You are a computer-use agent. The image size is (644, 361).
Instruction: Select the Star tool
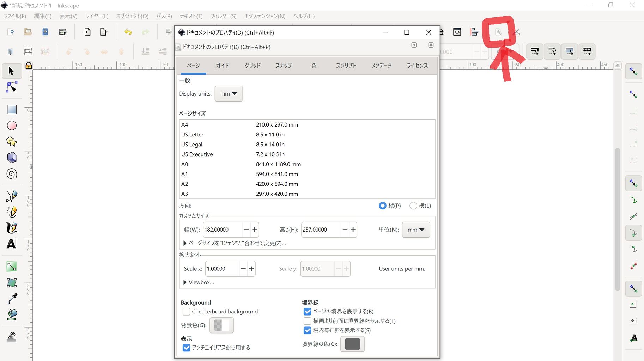pos(12,142)
